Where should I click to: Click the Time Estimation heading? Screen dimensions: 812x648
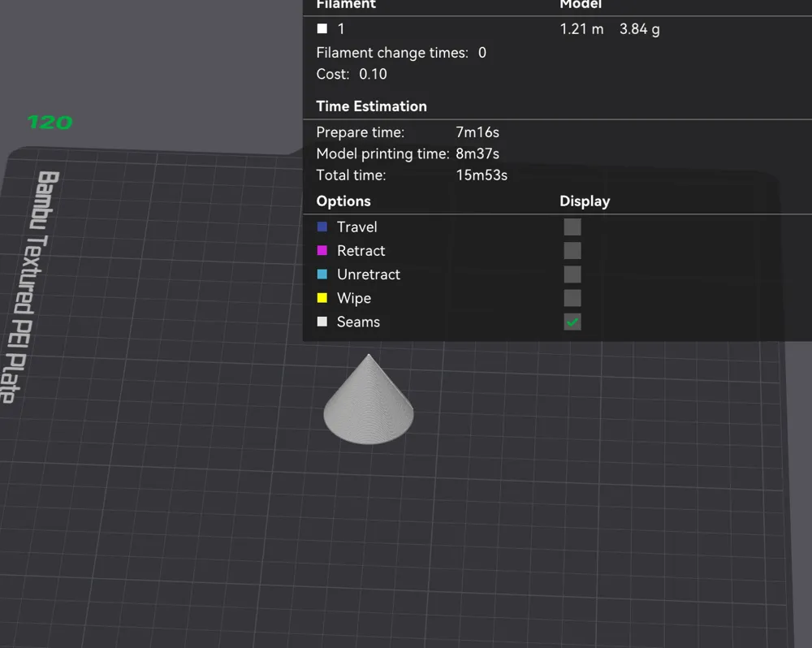click(x=371, y=106)
